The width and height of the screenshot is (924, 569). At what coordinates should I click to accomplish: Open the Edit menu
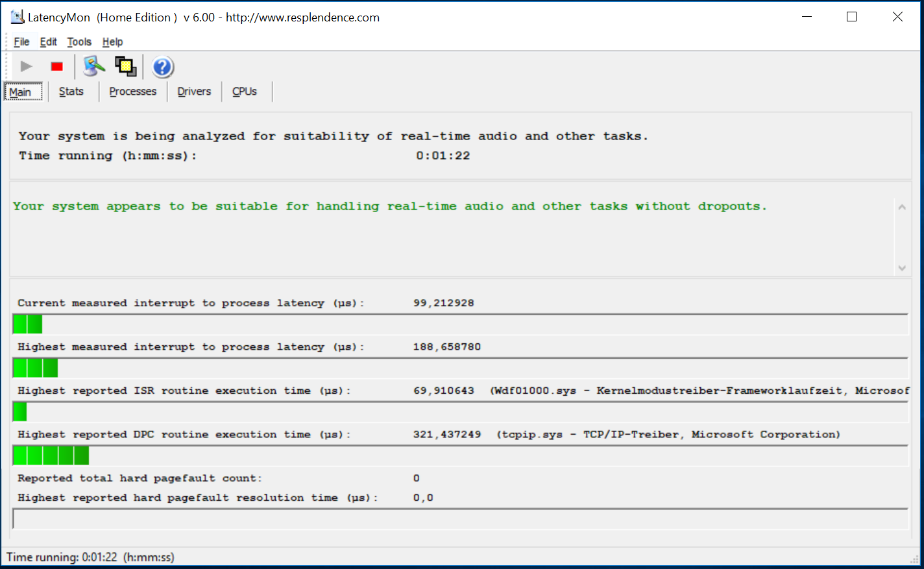click(x=48, y=42)
